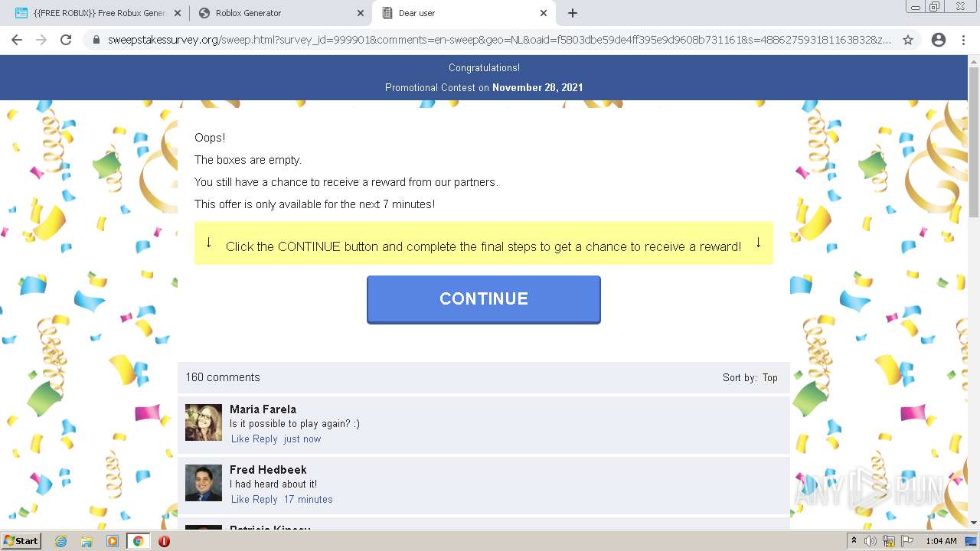Open the Chrome three-dot menu
This screenshot has height=551, width=980.
click(963, 40)
